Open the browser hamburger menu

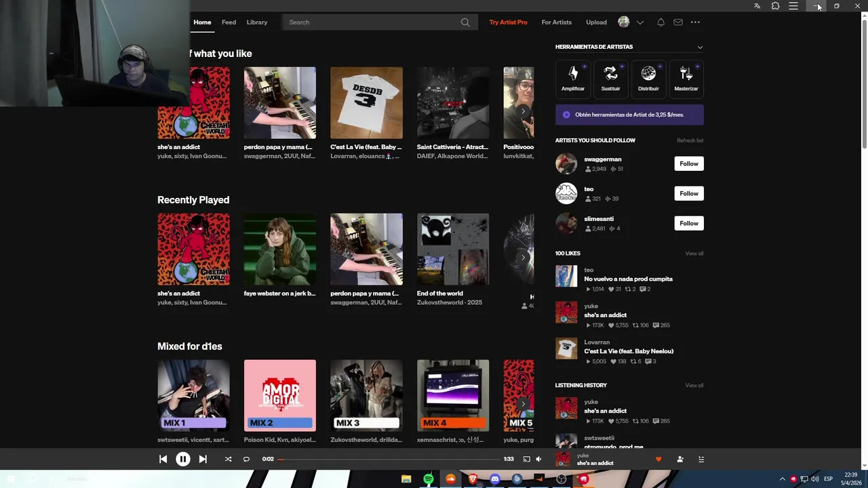coord(793,6)
